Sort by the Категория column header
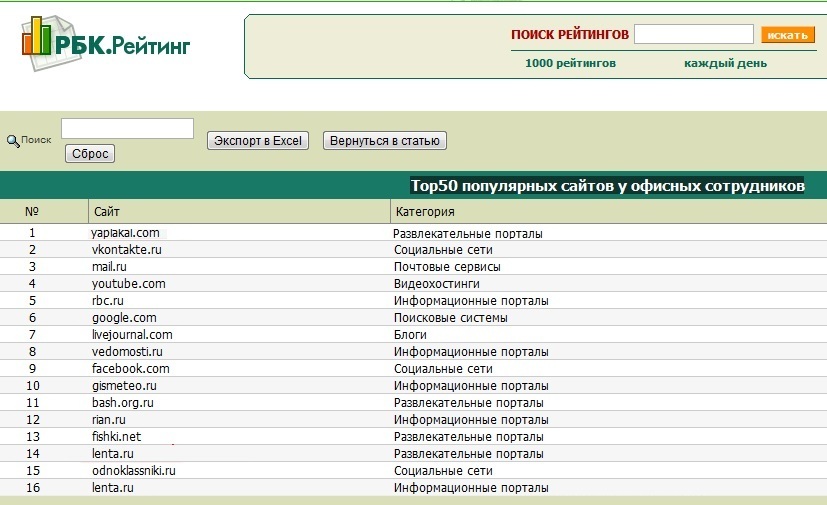 pos(425,212)
